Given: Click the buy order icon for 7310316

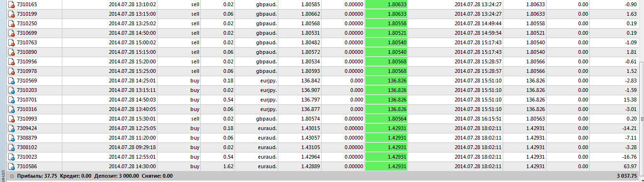Looking at the screenshot, I should point(11,109).
